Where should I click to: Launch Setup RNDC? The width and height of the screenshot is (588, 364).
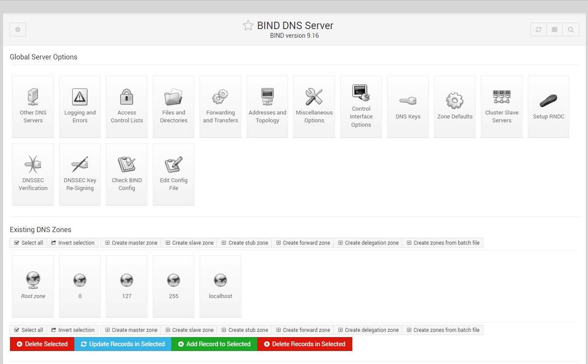tap(549, 106)
